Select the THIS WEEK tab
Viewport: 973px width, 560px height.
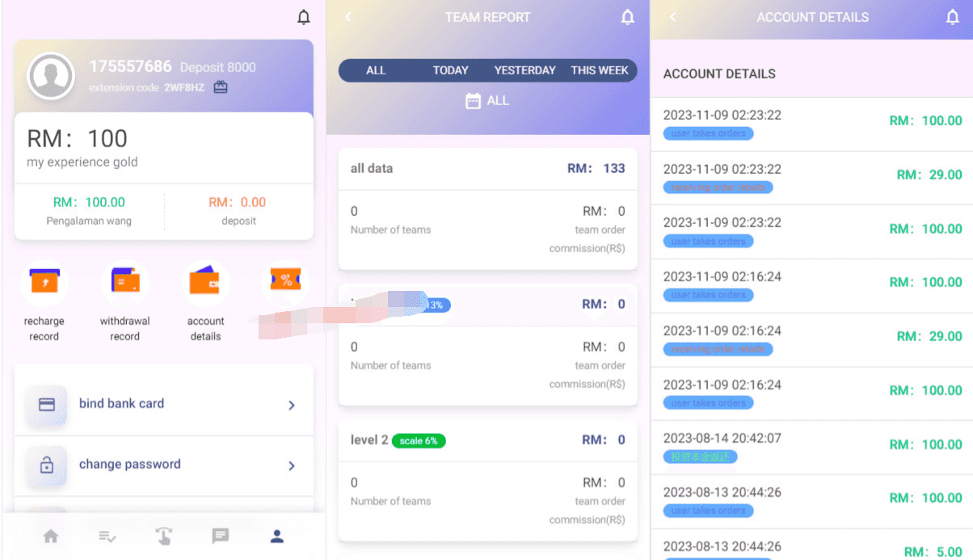pos(600,70)
